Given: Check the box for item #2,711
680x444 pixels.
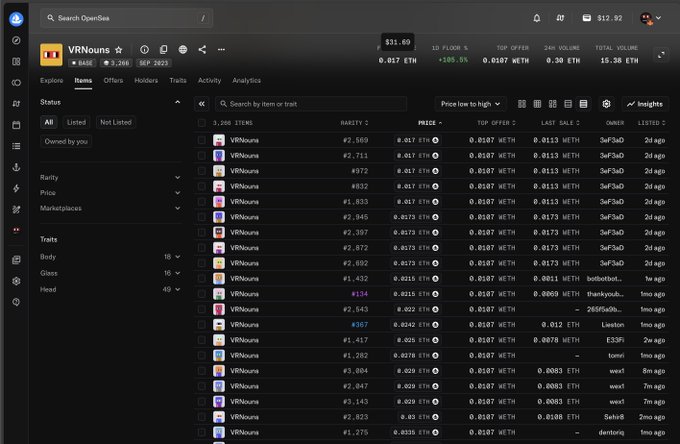Looking at the screenshot, I should [x=202, y=156].
